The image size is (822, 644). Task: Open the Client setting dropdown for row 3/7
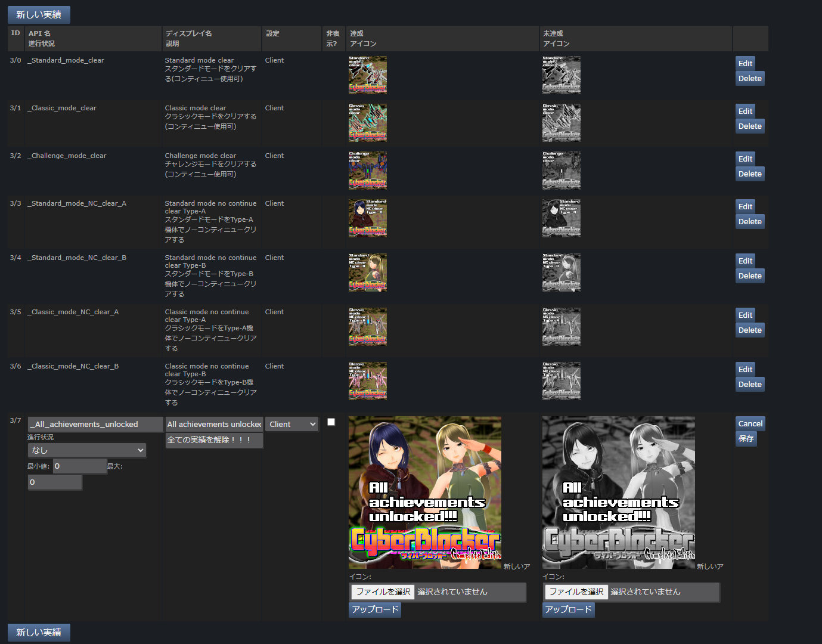(x=292, y=424)
